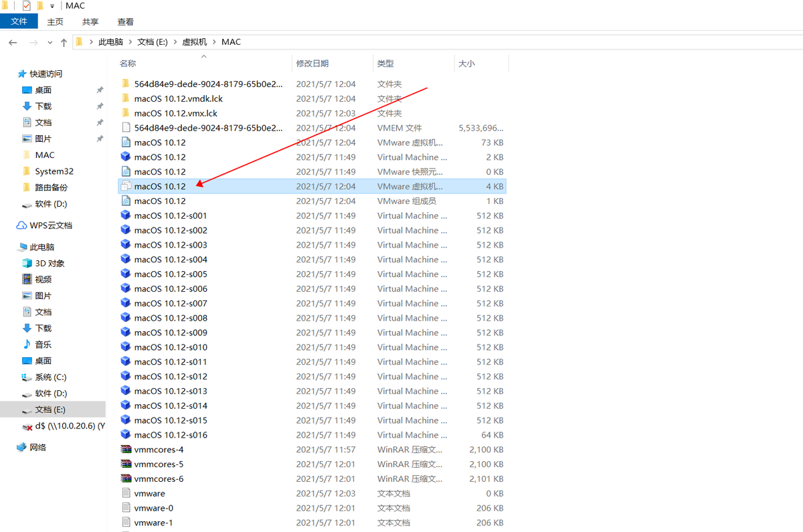Image resolution: width=803 pixels, height=532 pixels.
Task: Select the file named vmware-1
Action: pos(153,523)
